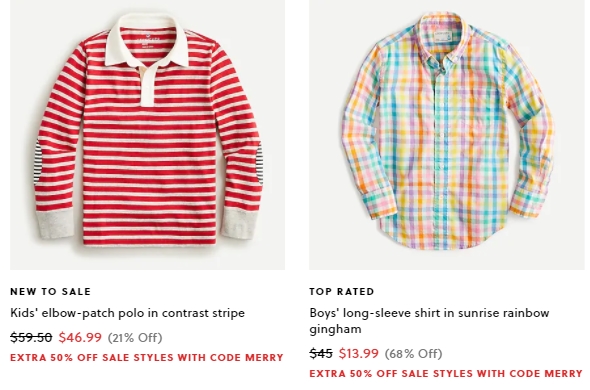Click the polo's EXTRA 50% OFF promo text
Viewport: 590px width, 390px height.
(x=147, y=357)
